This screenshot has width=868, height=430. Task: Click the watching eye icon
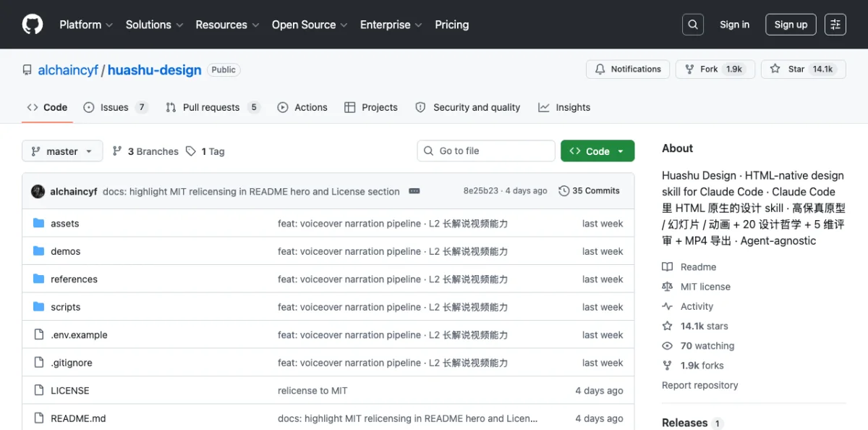tap(668, 346)
